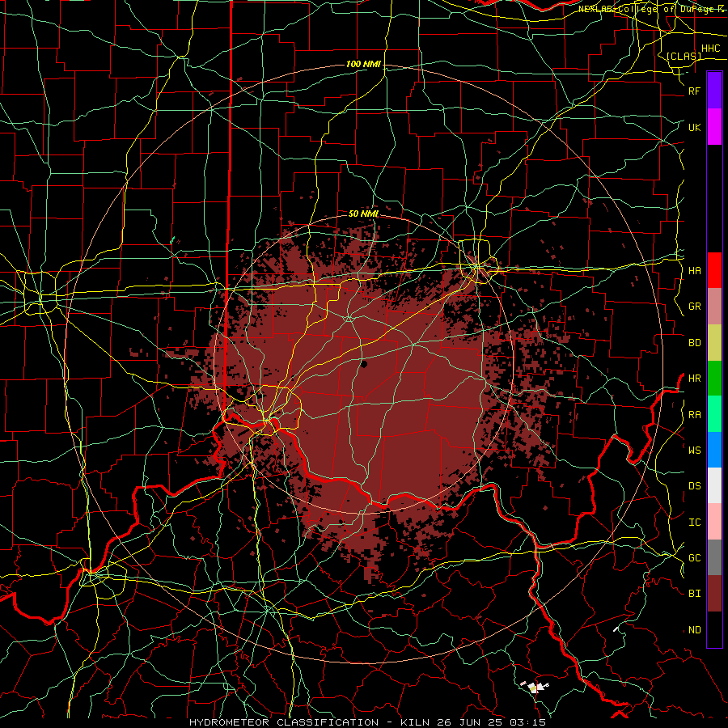Viewport: 728px width, 728px height.
Task: Select the gray GC legend color block
Action: (714, 557)
